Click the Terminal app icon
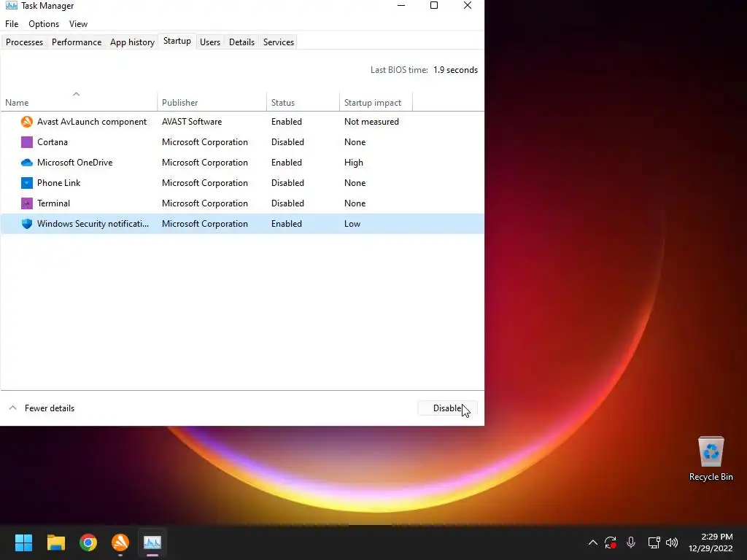This screenshot has width=747, height=560. [27, 203]
